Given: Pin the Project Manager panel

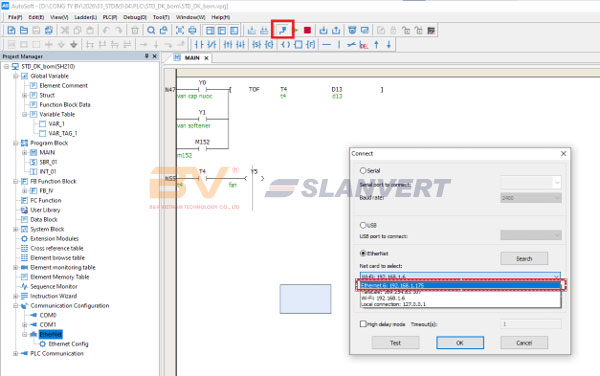Looking at the screenshot, I should [147, 56].
